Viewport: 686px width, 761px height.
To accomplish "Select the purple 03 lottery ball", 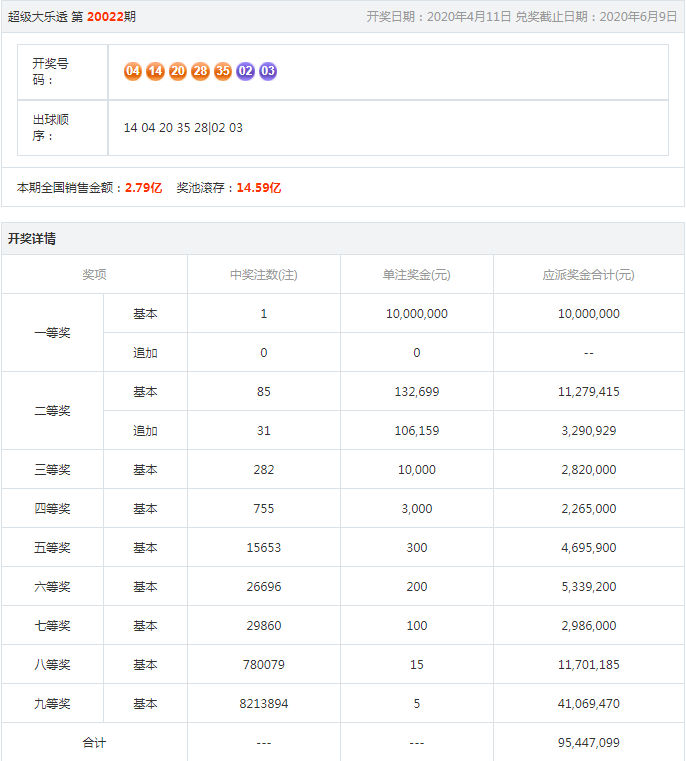I will (x=268, y=71).
